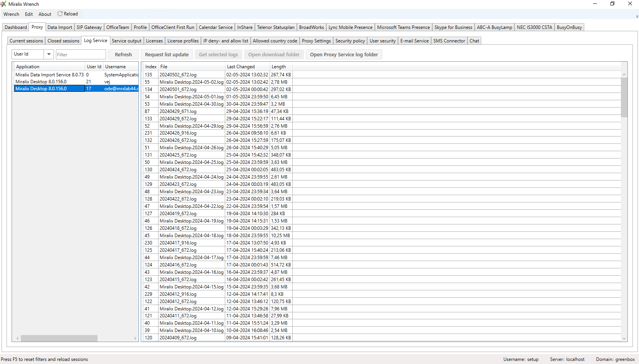
Task: Click the horizontal scrollbar thumb in sessions list
Action: click(59, 338)
